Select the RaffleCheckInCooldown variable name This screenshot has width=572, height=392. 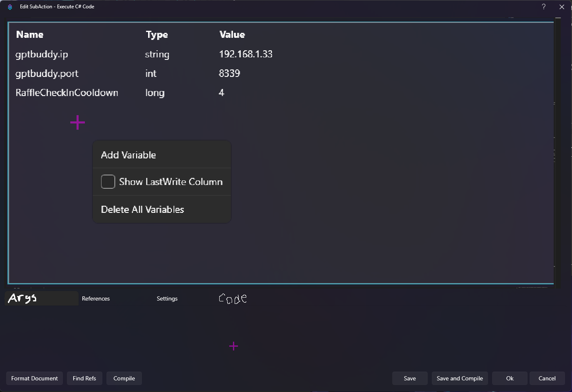pos(67,93)
